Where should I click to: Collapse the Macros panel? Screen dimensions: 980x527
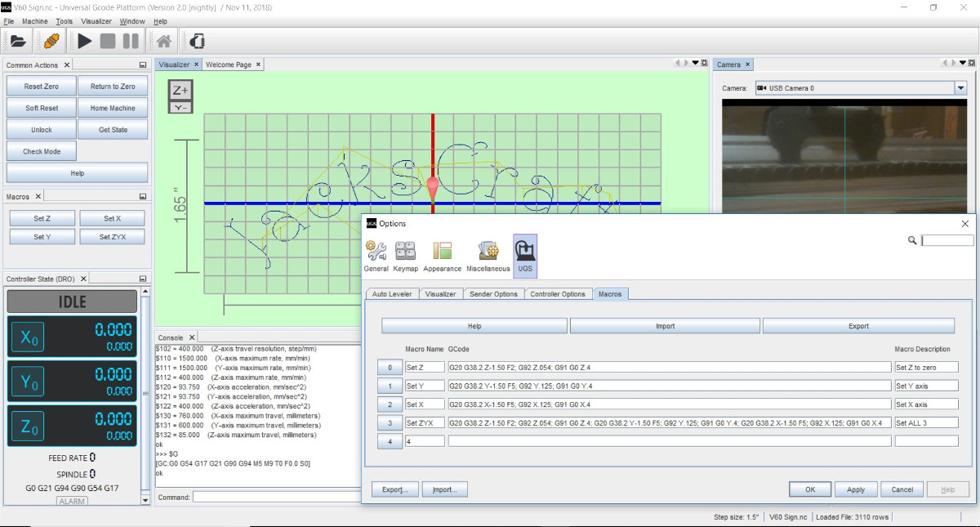pos(143,196)
